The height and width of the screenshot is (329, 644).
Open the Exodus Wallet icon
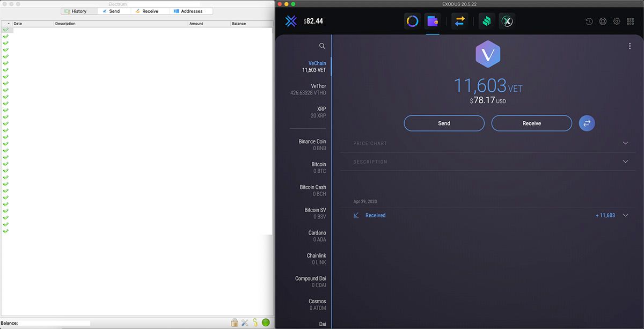coord(433,21)
